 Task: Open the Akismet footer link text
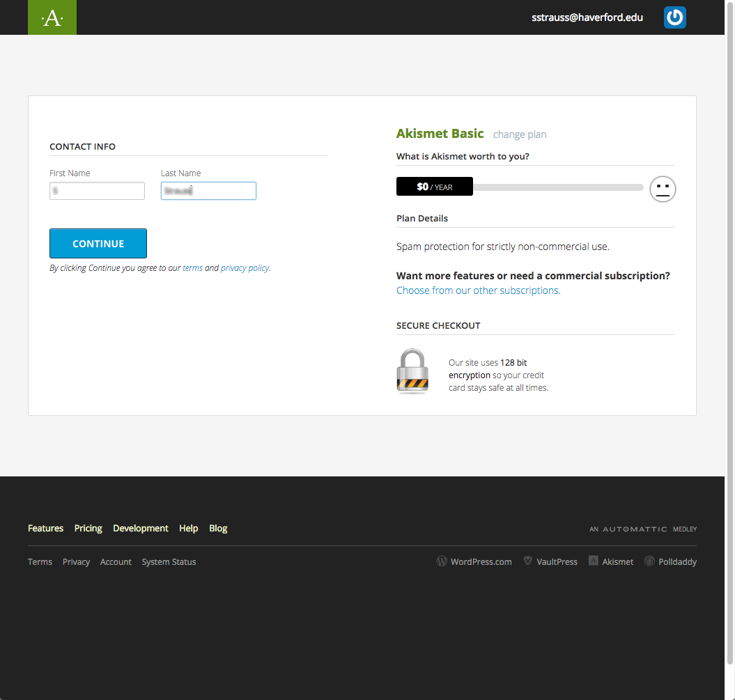point(617,562)
